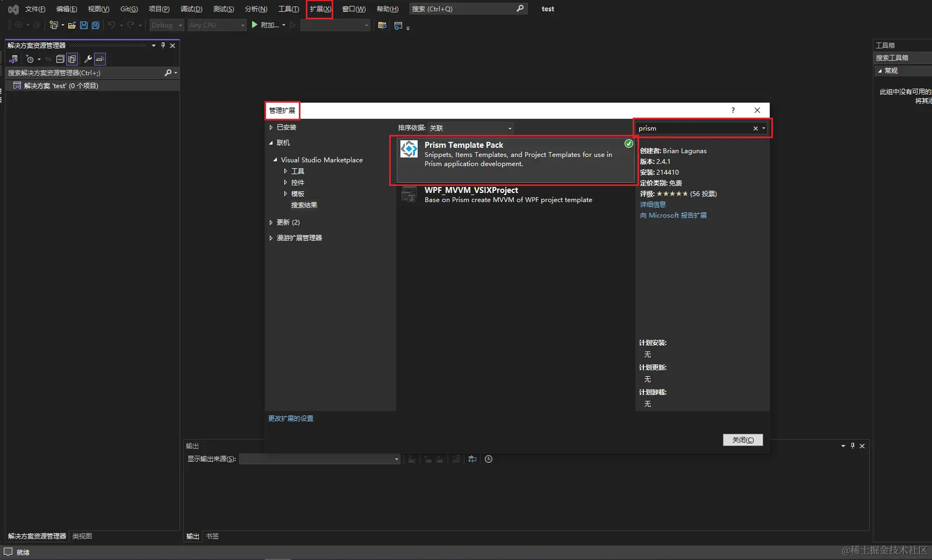Toggle preview selected items button
Viewport: 932px width, 560px height.
tap(100, 59)
